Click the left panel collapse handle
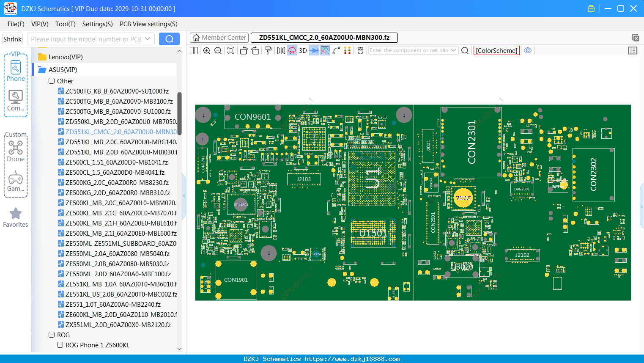The image size is (644, 363). tap(184, 195)
